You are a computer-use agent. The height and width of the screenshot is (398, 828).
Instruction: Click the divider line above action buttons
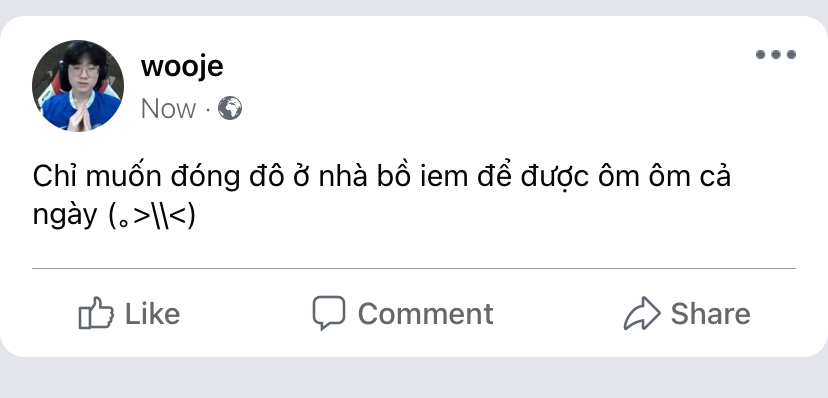click(x=414, y=269)
